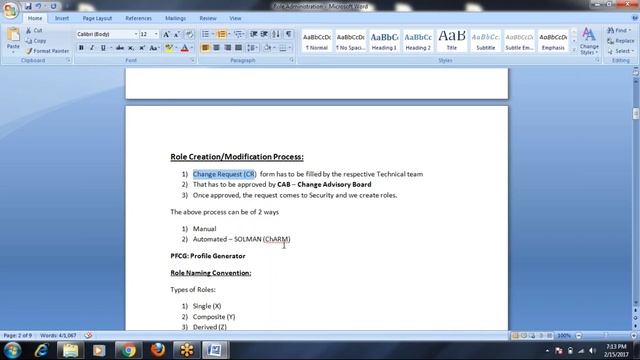Undo the last action

[x=38, y=6]
